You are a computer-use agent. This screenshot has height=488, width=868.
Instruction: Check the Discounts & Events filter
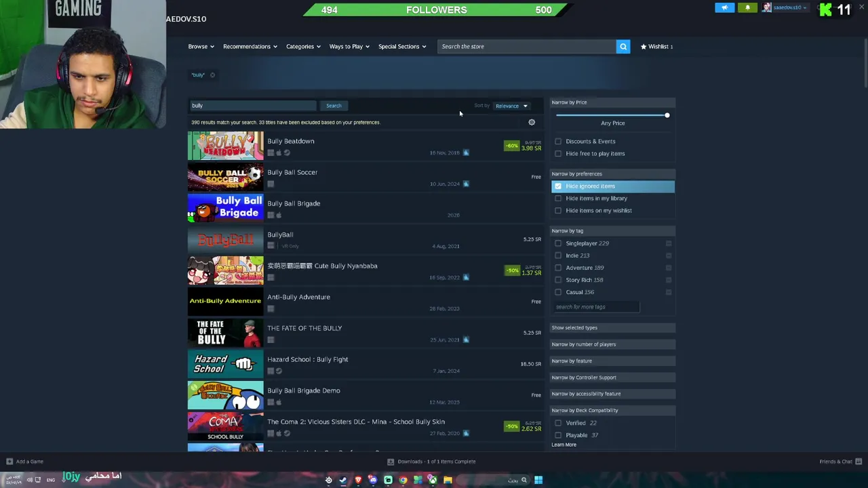point(558,142)
